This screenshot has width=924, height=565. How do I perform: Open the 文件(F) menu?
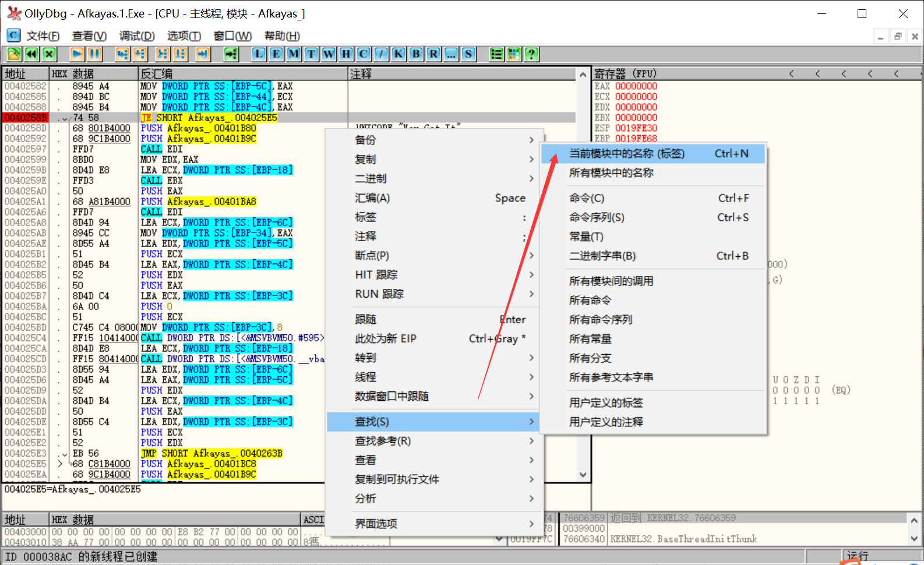point(43,36)
